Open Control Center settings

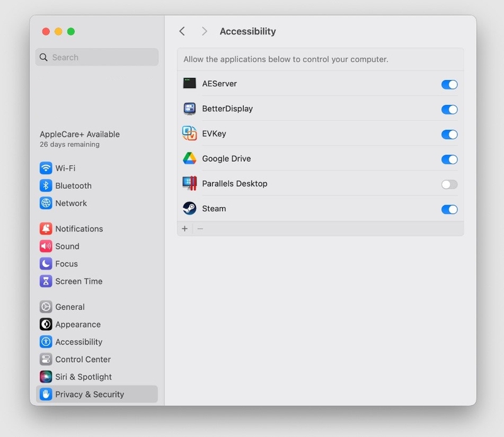97,360
